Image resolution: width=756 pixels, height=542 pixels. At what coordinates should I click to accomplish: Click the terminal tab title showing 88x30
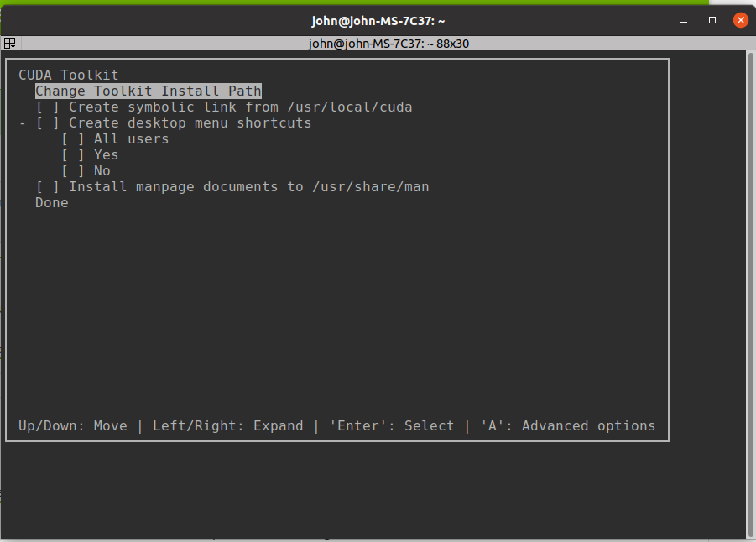(388, 44)
